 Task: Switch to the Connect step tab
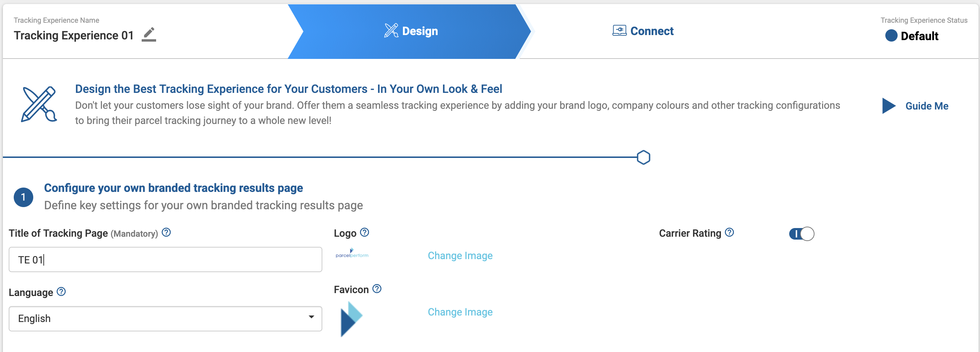643,31
